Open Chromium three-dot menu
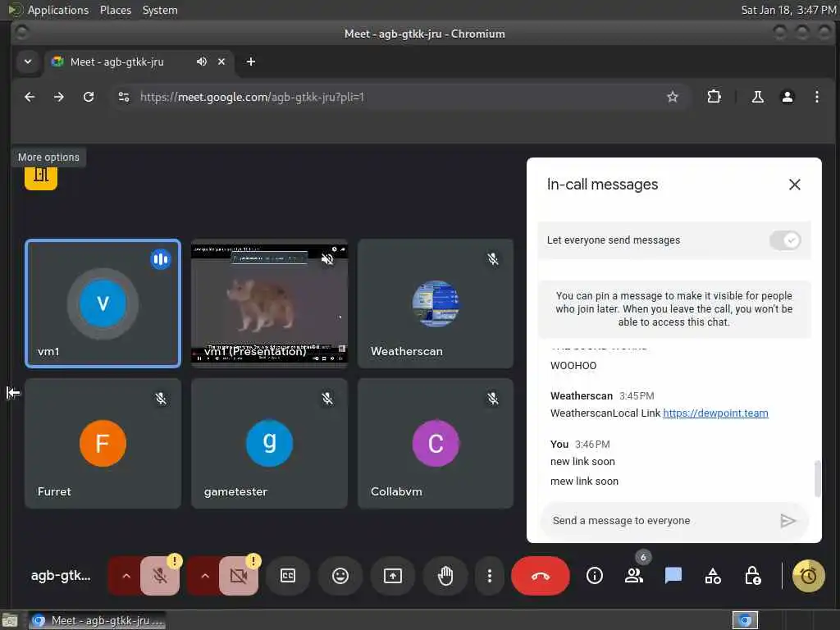The width and height of the screenshot is (840, 630). 816,97
